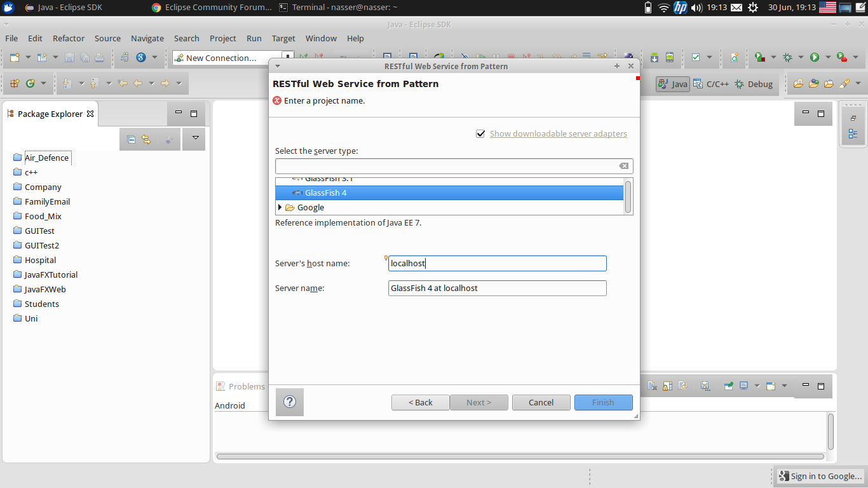Open the Navigate menu

coord(147,38)
